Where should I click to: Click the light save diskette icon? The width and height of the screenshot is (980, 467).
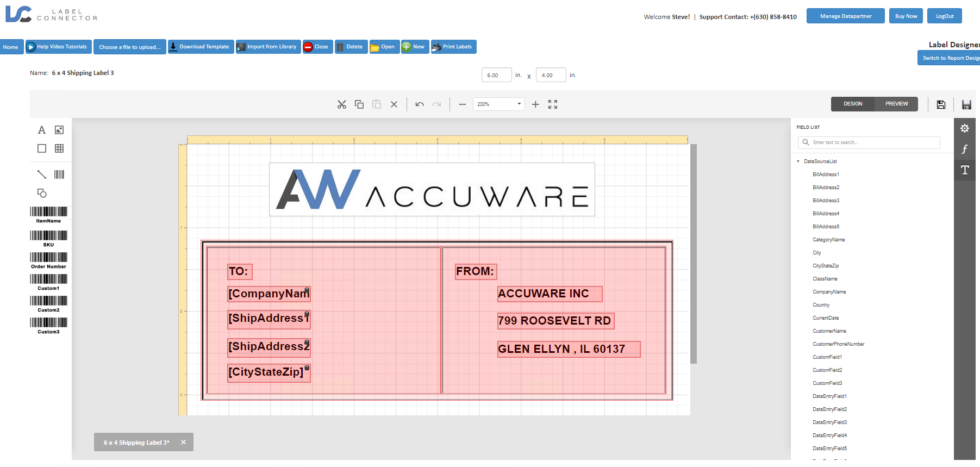[941, 104]
